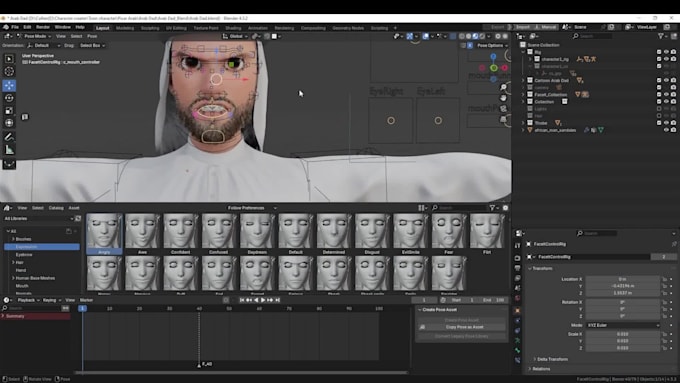The width and height of the screenshot is (680, 383).
Task: Lock the Location X value
Action: (x=664, y=279)
